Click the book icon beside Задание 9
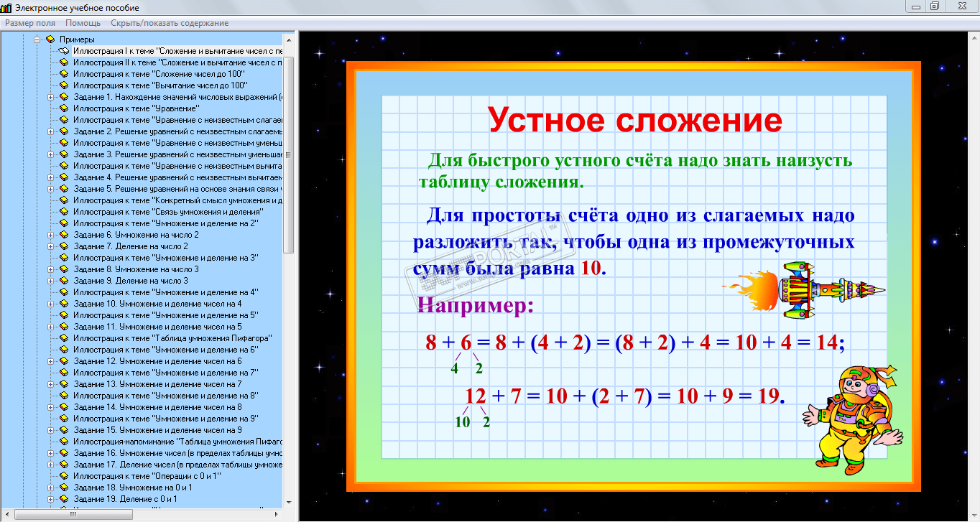Image resolution: width=980 pixels, height=522 pixels. pyautogui.click(x=63, y=281)
